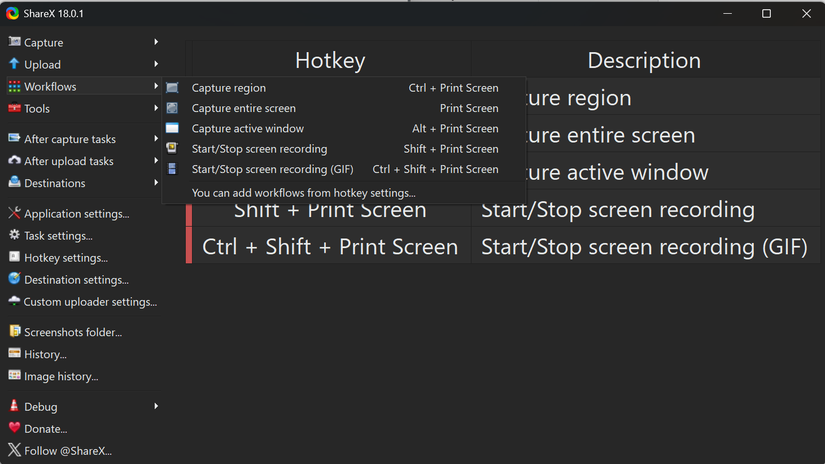This screenshot has height=464, width=825.
Task: Click the Capture region submenu icon
Action: click(x=172, y=88)
